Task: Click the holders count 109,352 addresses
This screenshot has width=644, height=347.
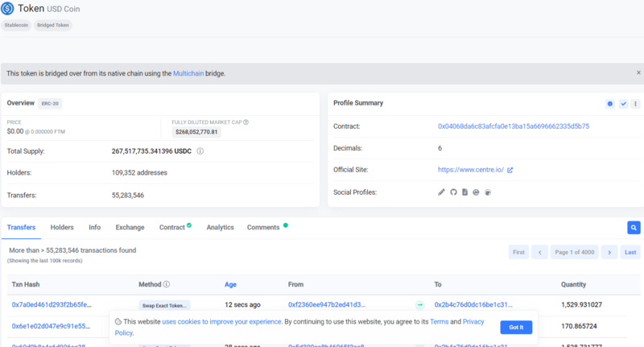Action: coord(139,173)
